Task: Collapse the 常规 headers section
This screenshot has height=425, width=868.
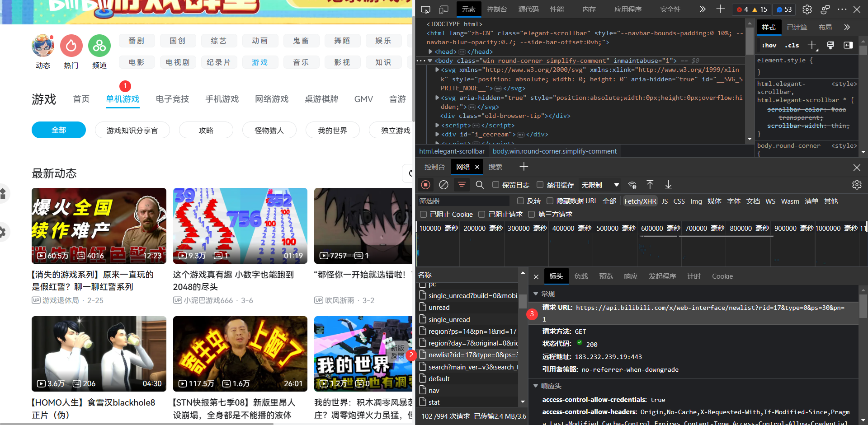Action: pyautogui.click(x=536, y=294)
